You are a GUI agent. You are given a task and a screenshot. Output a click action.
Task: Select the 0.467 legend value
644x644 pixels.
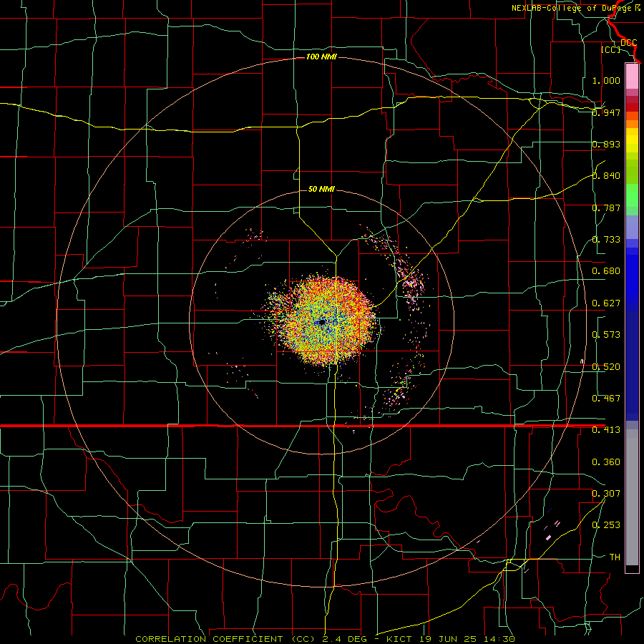(x=606, y=399)
